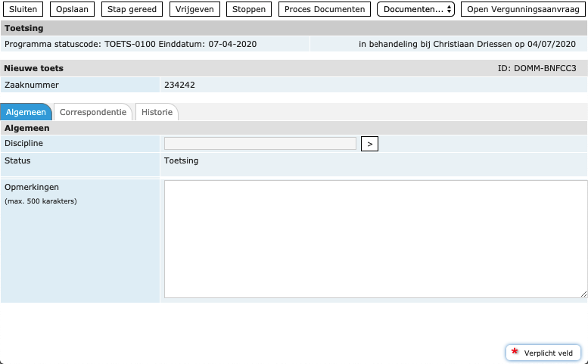The image size is (588, 364).
Task: Release the case via Vrijgeven
Action: pyautogui.click(x=193, y=9)
